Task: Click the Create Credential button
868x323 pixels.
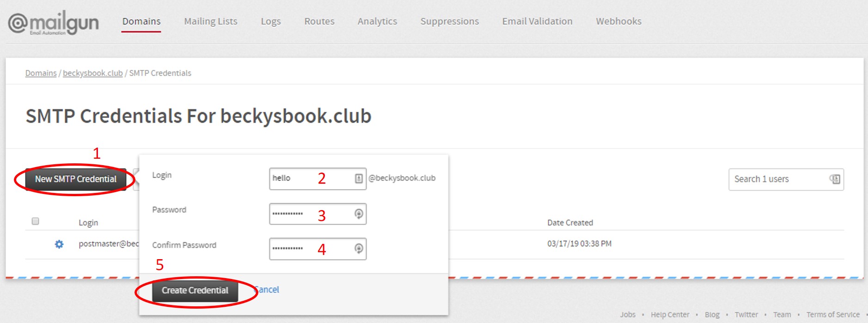Action: pos(195,291)
